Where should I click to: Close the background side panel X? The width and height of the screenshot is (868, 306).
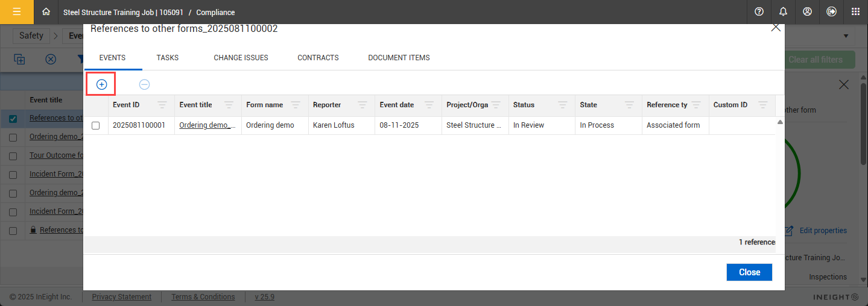pyautogui.click(x=844, y=85)
